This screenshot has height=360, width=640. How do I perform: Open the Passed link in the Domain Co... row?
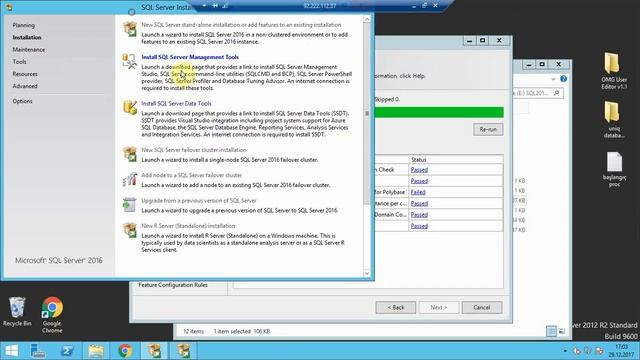[419, 214]
